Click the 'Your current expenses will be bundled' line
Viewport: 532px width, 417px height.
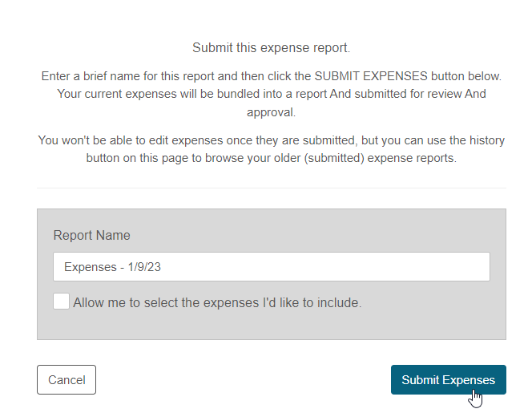click(272, 94)
